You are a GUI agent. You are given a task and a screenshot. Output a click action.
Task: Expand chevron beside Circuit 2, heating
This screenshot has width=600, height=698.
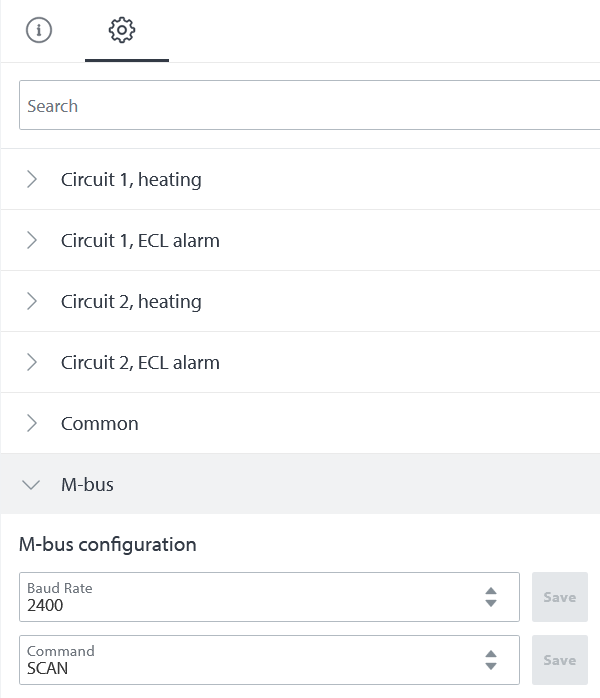point(32,301)
